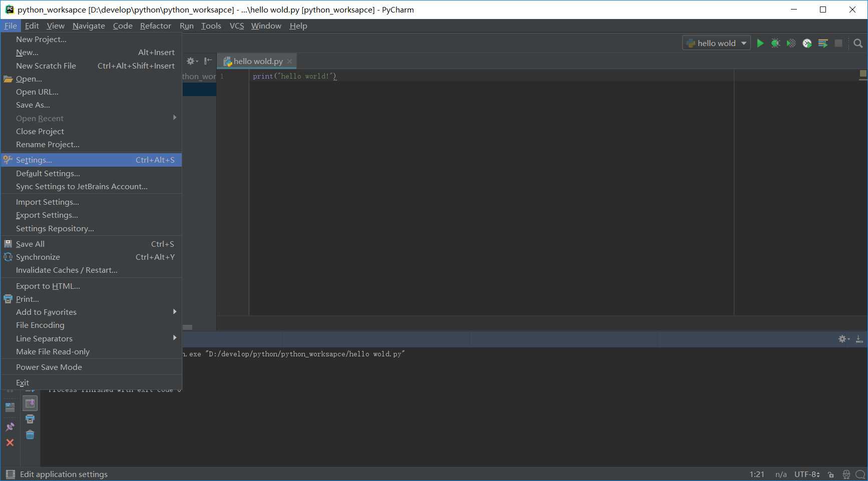Open Search Everywhere magnifier icon
Image resolution: width=868 pixels, height=481 pixels.
point(858,43)
